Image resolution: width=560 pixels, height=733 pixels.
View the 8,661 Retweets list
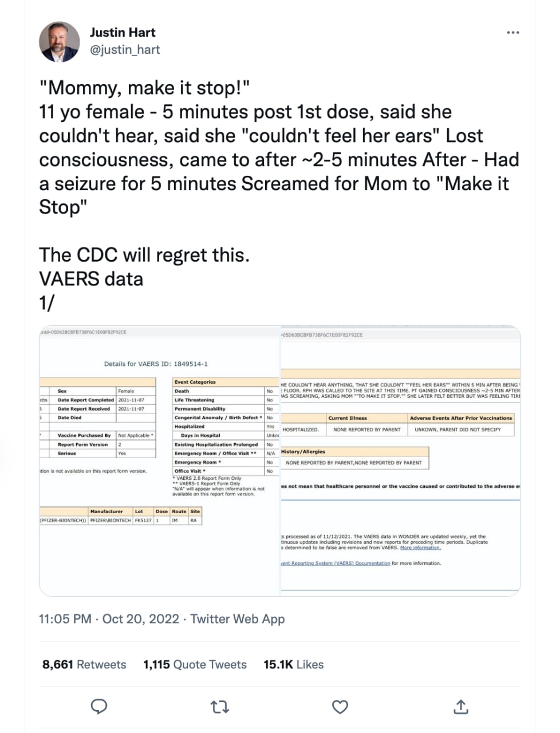coord(84,664)
